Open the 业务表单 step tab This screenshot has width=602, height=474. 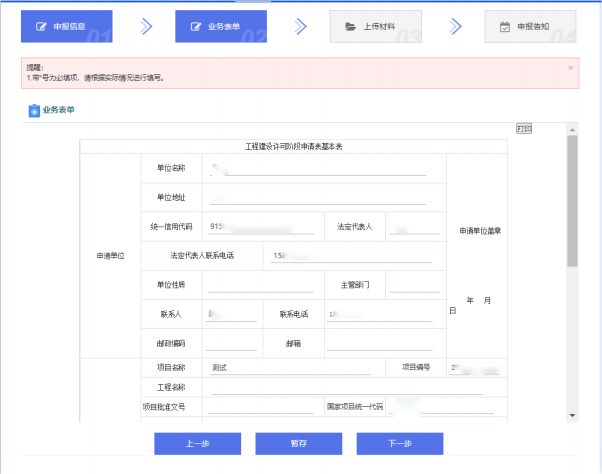pos(221,26)
